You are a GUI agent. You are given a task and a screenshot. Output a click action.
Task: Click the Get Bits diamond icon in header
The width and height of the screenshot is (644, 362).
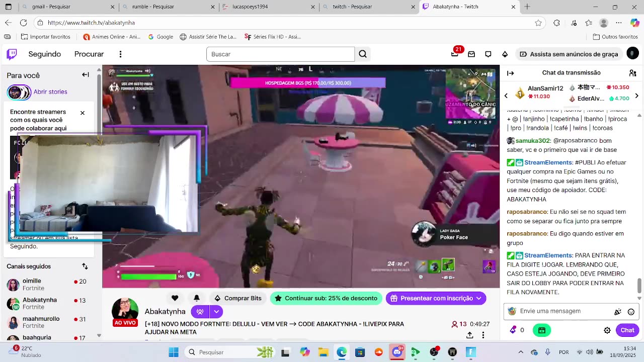click(505, 54)
